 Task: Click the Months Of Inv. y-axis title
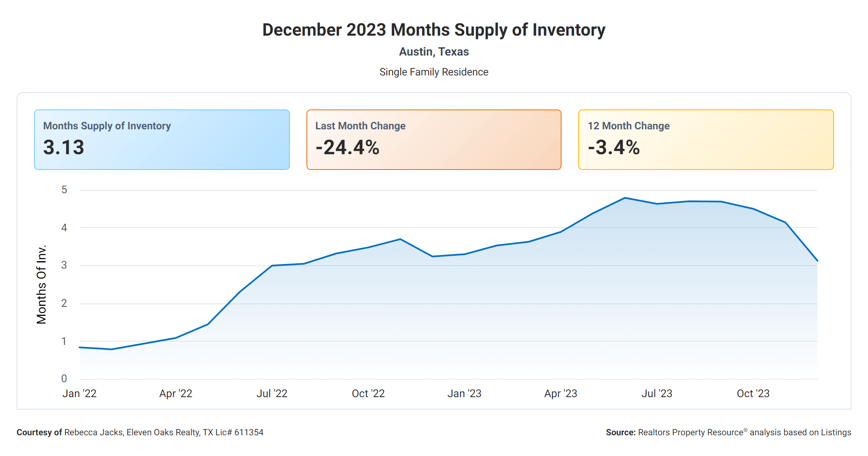click(41, 285)
